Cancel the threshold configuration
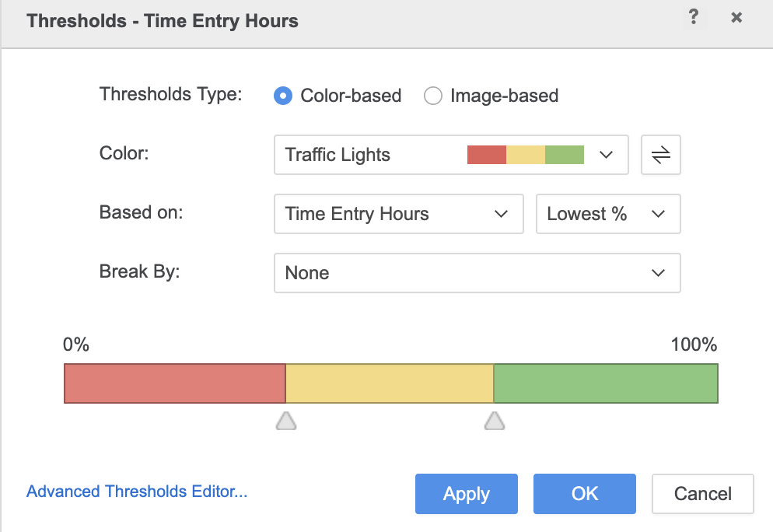 click(x=702, y=493)
